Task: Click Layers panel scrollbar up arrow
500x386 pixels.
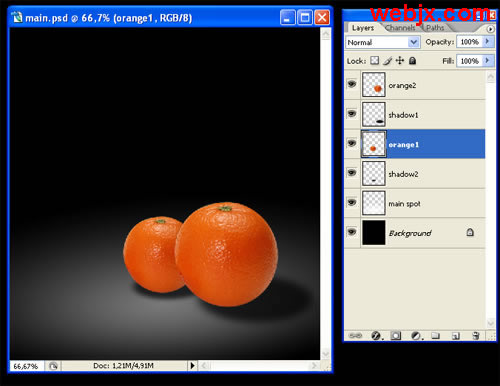Action: click(491, 77)
